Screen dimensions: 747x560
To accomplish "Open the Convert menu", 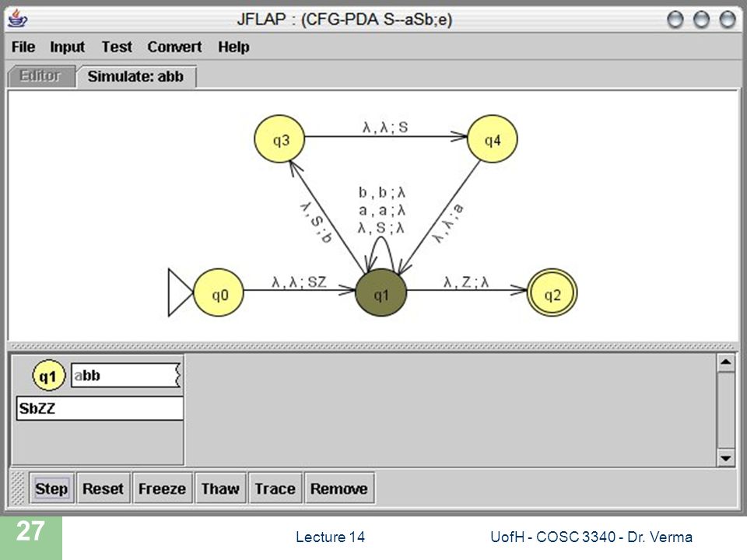I will 174,47.
